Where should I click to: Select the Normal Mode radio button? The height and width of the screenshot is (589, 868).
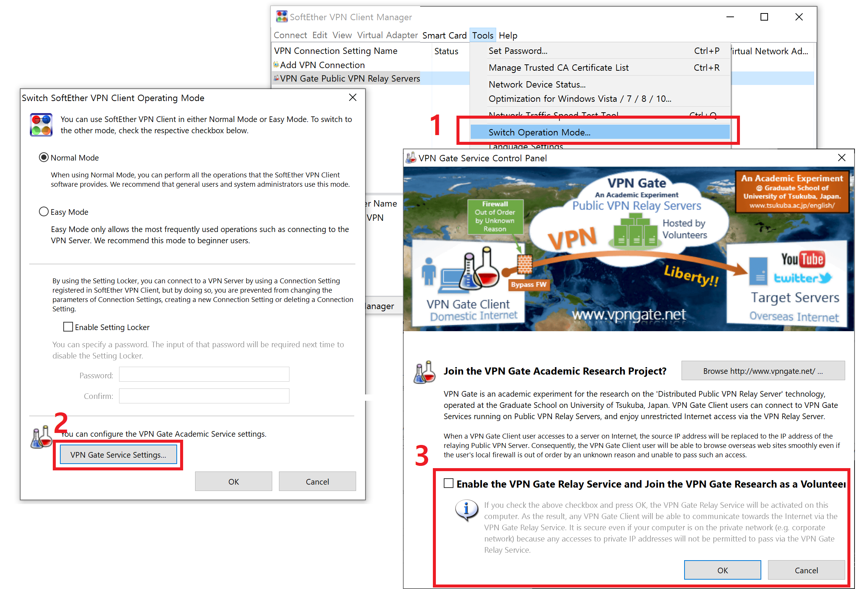pyautogui.click(x=44, y=158)
